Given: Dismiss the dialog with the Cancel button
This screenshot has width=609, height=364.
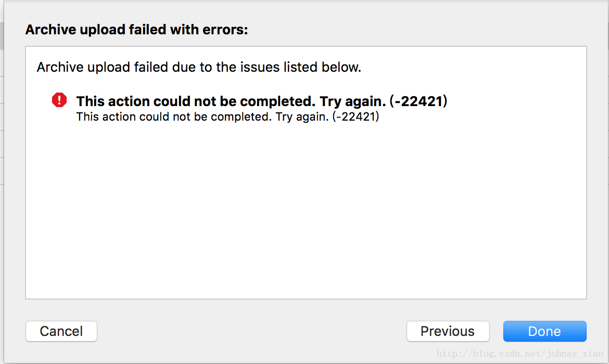Looking at the screenshot, I should [x=61, y=331].
